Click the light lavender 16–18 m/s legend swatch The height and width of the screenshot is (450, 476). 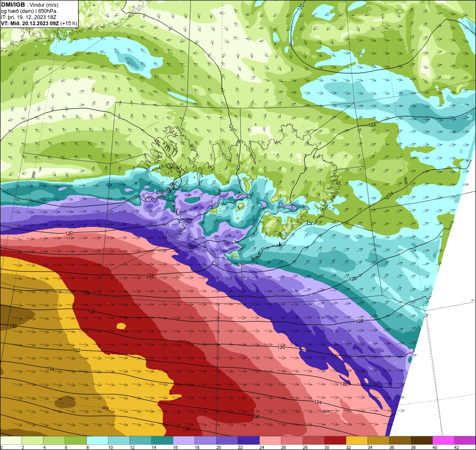click(x=184, y=440)
